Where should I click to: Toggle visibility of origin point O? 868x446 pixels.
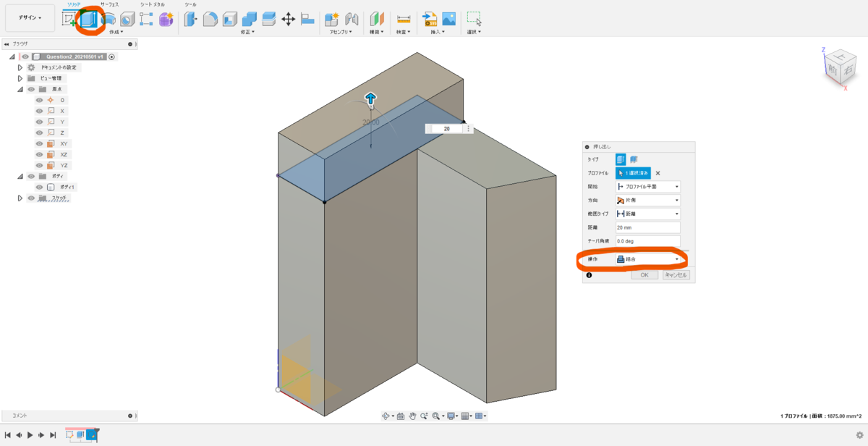(x=39, y=100)
